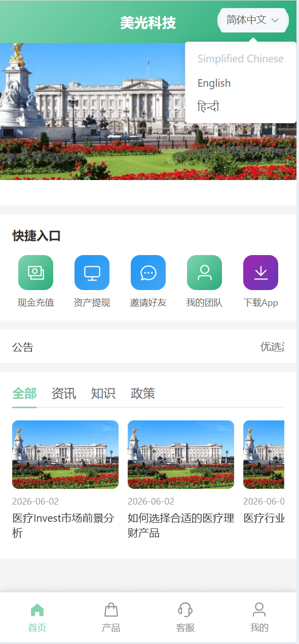
Task: Open 我的 profile tab
Action: (259, 618)
